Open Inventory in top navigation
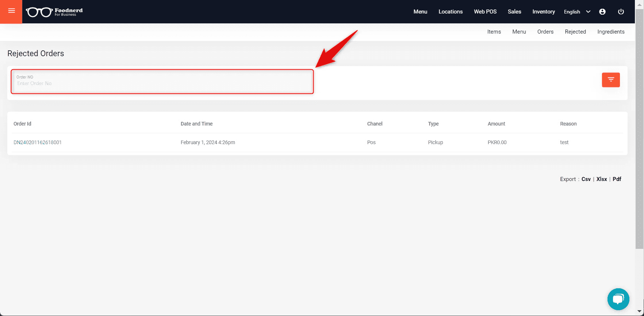 pos(544,12)
